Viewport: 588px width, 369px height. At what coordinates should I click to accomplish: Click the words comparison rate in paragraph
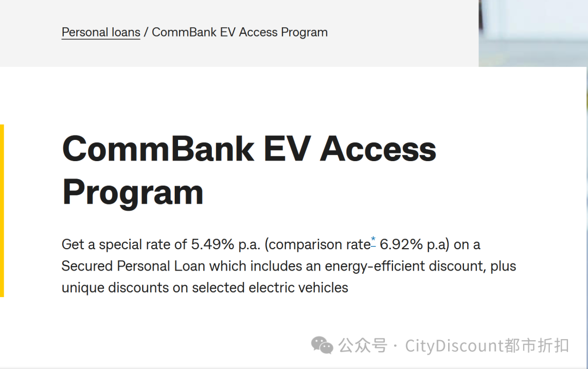pos(319,245)
